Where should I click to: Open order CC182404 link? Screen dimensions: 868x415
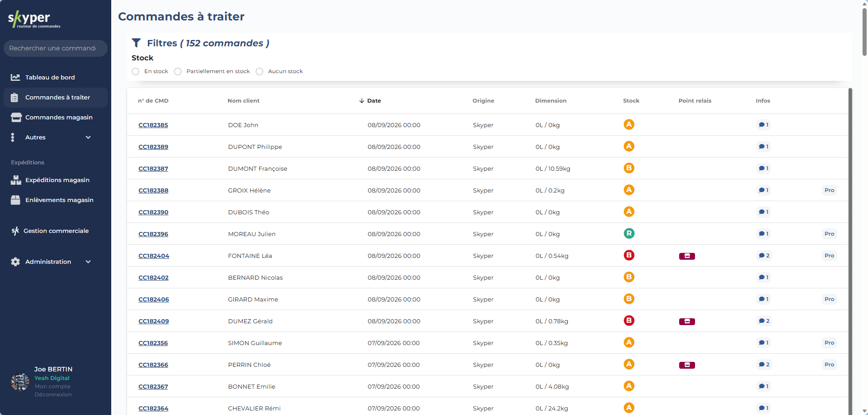[153, 256]
